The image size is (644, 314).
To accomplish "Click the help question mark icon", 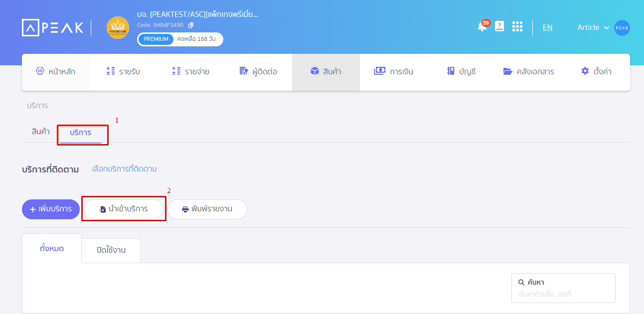I will (499, 26).
